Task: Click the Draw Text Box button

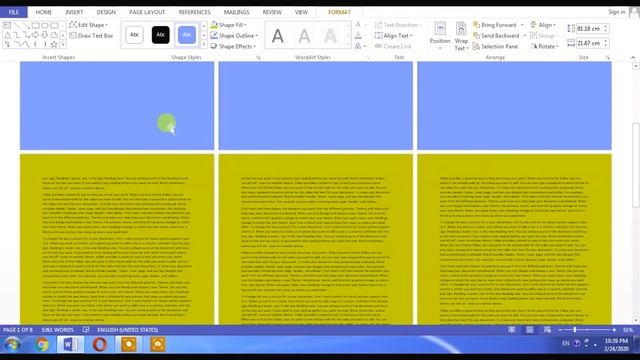Action: (x=91, y=36)
